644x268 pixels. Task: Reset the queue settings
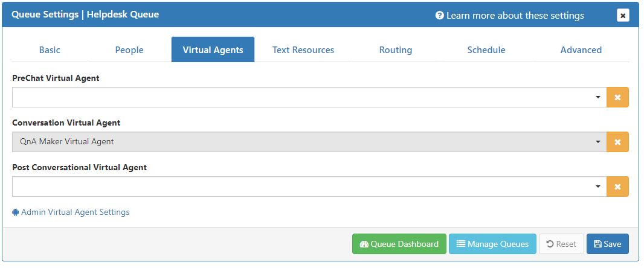click(561, 244)
